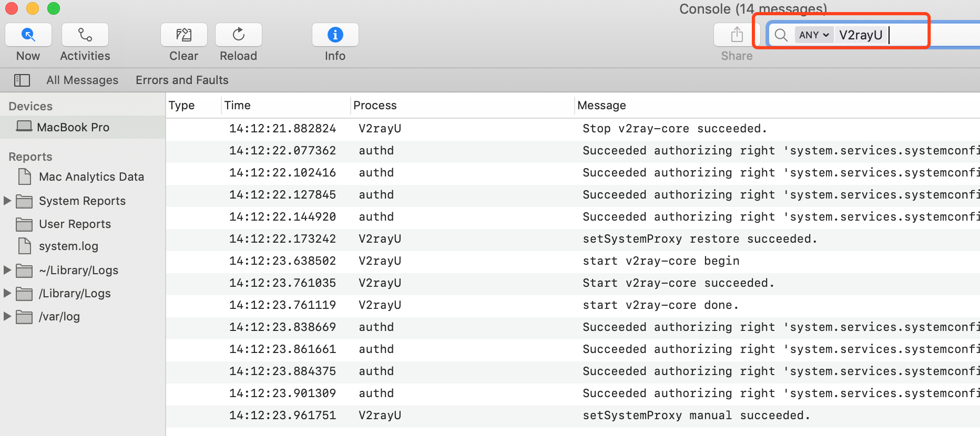Image resolution: width=980 pixels, height=436 pixels.
Task: Switch to All Messages filter
Action: point(82,80)
